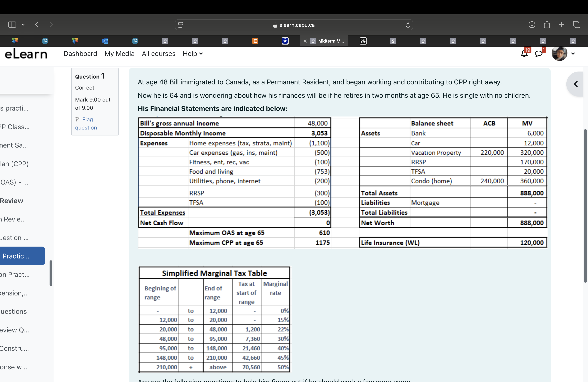The image size is (588, 382).
Task: Open the 'nent Sa...' sidebar item
Action: (14, 145)
